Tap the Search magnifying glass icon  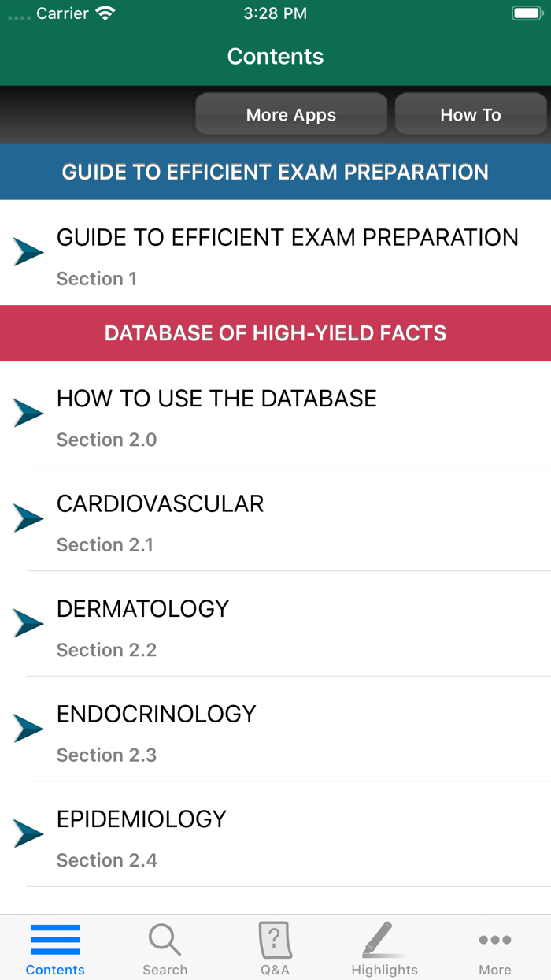point(165,939)
